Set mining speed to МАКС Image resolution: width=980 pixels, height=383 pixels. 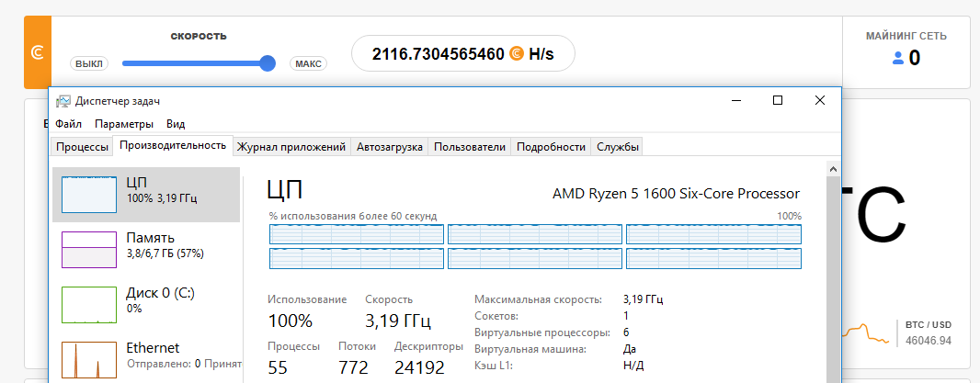(x=308, y=63)
